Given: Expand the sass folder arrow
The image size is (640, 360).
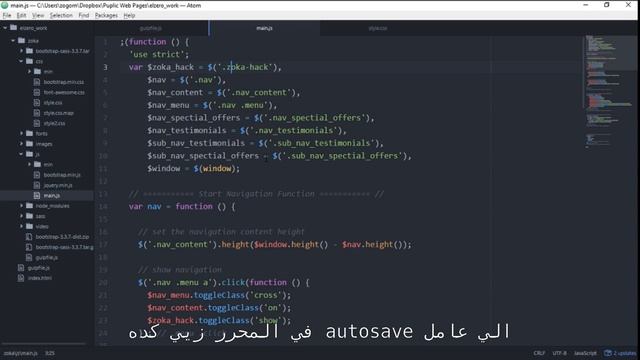Looking at the screenshot, I should pos(21,216).
